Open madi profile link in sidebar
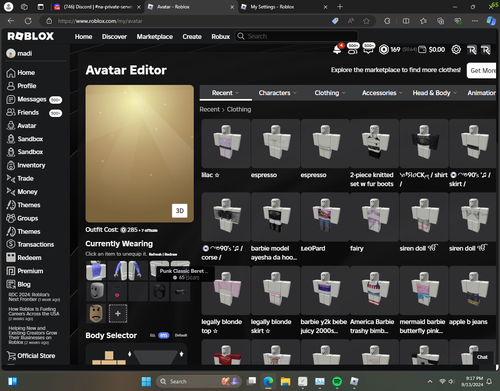This screenshot has width=500, height=391. click(x=20, y=53)
